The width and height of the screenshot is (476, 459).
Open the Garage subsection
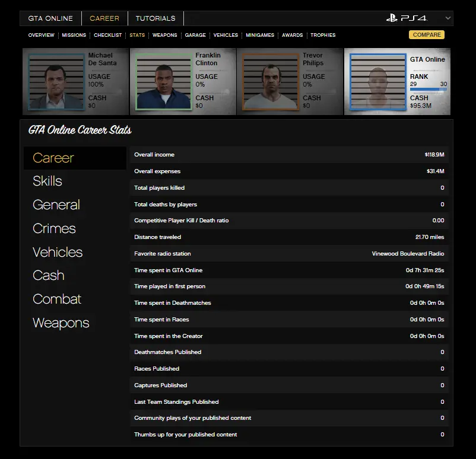click(195, 35)
